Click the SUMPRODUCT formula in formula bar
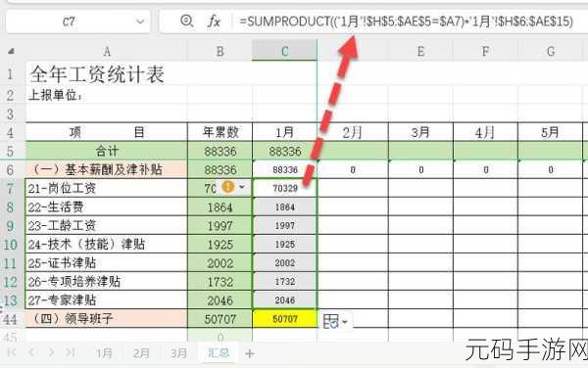This screenshot has width=588, height=368. 406,22
